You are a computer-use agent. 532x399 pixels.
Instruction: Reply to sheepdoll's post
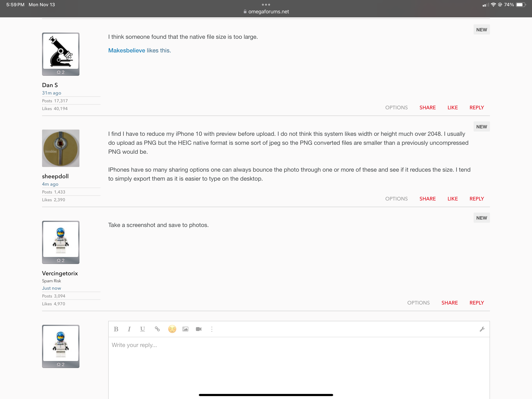point(477,199)
